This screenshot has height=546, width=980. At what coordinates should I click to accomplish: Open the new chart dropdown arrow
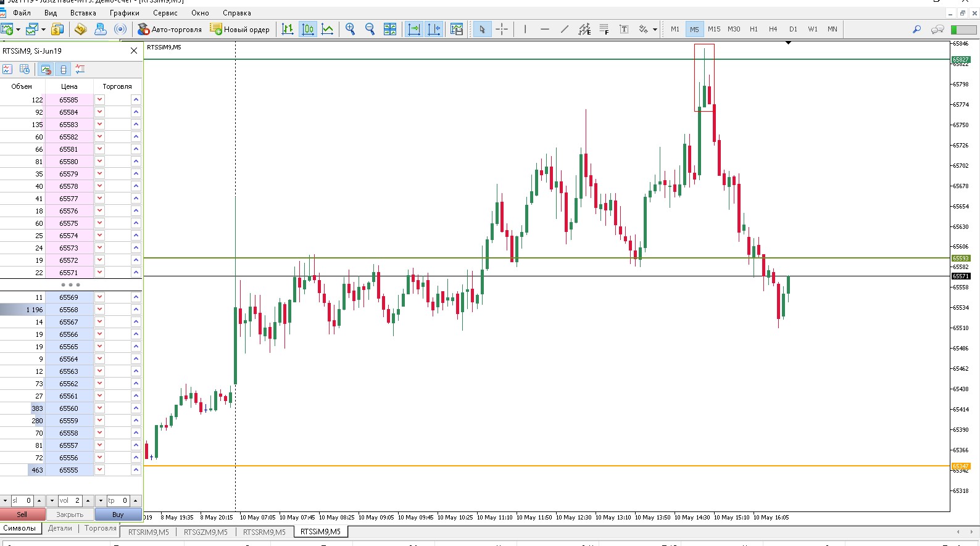[18, 29]
